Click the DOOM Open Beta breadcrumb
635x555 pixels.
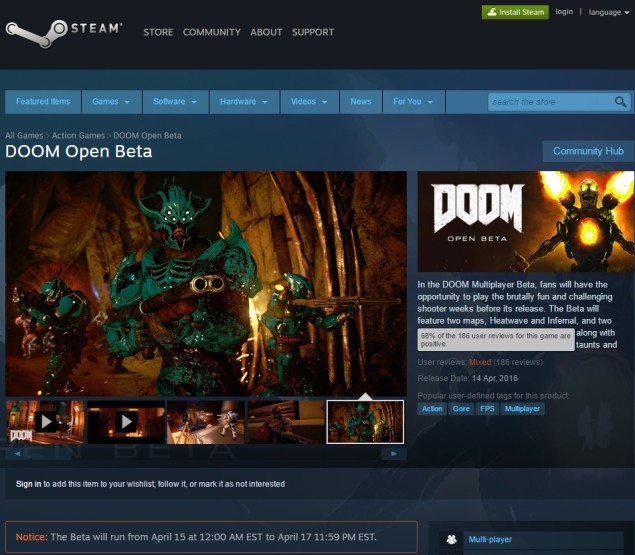click(147, 136)
